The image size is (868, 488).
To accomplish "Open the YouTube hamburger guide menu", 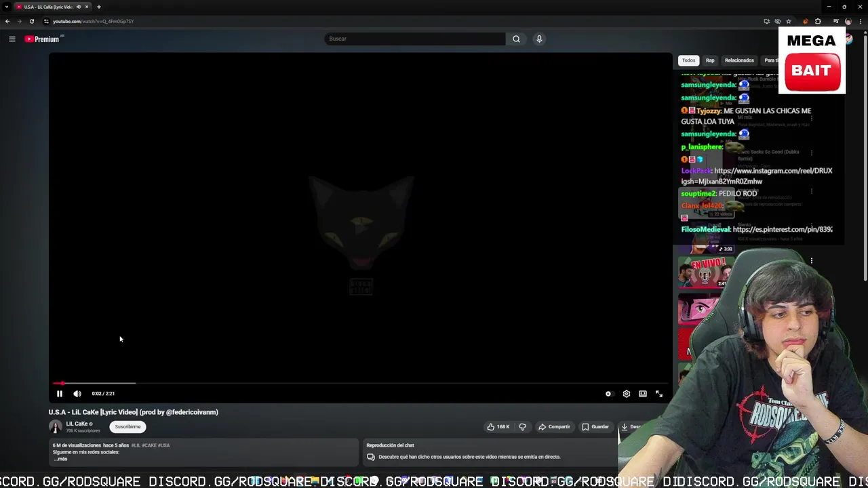I will [12, 39].
